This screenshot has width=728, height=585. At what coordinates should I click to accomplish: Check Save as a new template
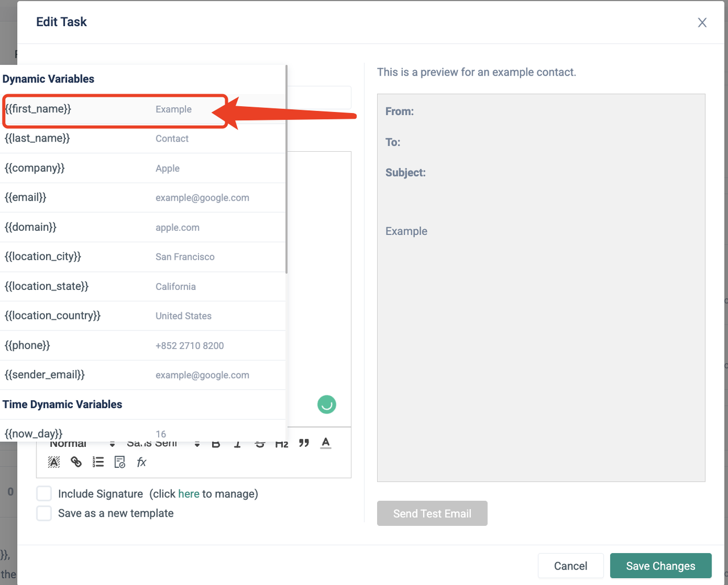44,513
